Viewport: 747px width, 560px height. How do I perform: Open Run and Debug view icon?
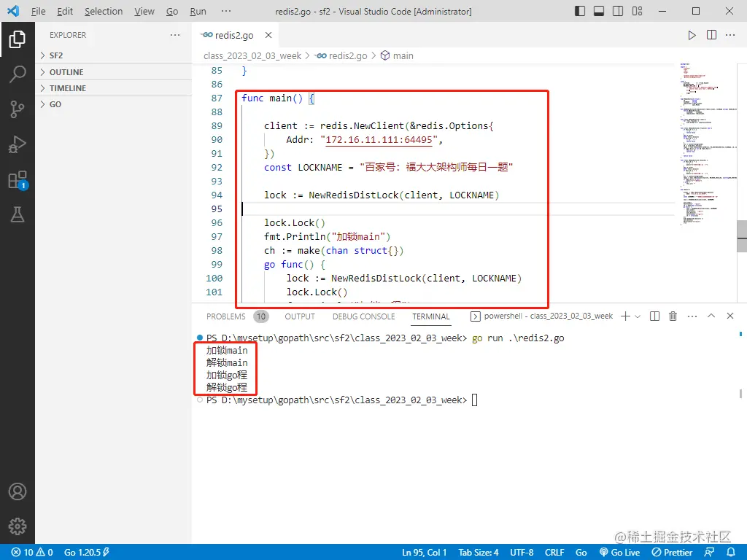(x=18, y=144)
